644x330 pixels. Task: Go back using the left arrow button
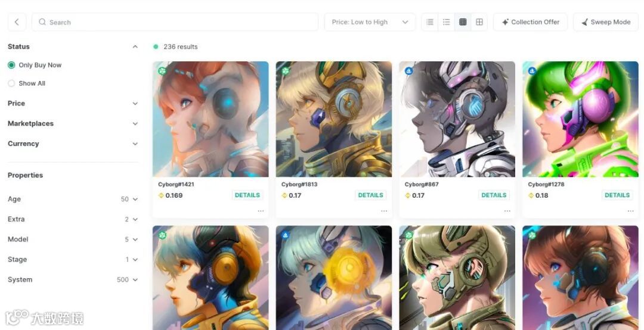click(17, 22)
